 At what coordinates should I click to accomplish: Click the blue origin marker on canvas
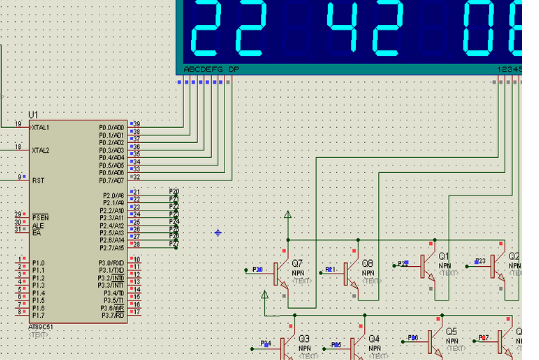[218, 233]
